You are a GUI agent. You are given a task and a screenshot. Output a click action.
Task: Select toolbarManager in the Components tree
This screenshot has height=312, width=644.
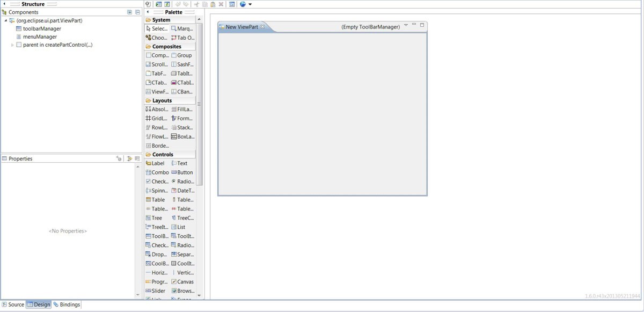(41, 29)
